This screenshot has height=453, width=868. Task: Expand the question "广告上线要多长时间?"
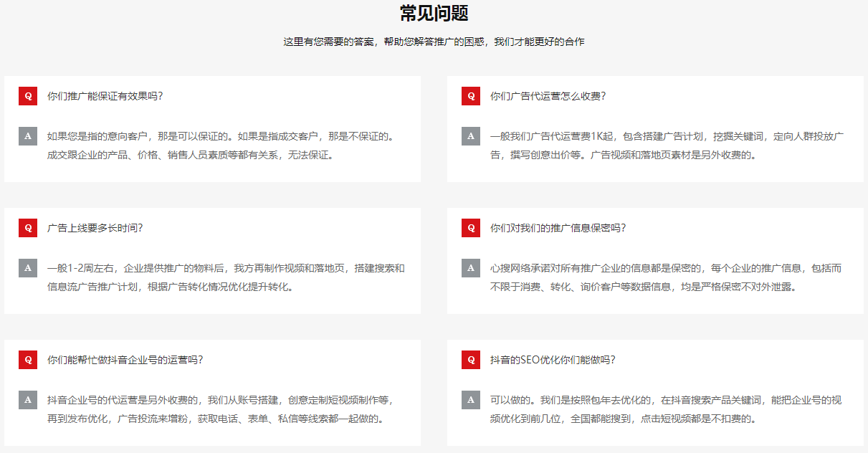tap(95, 228)
